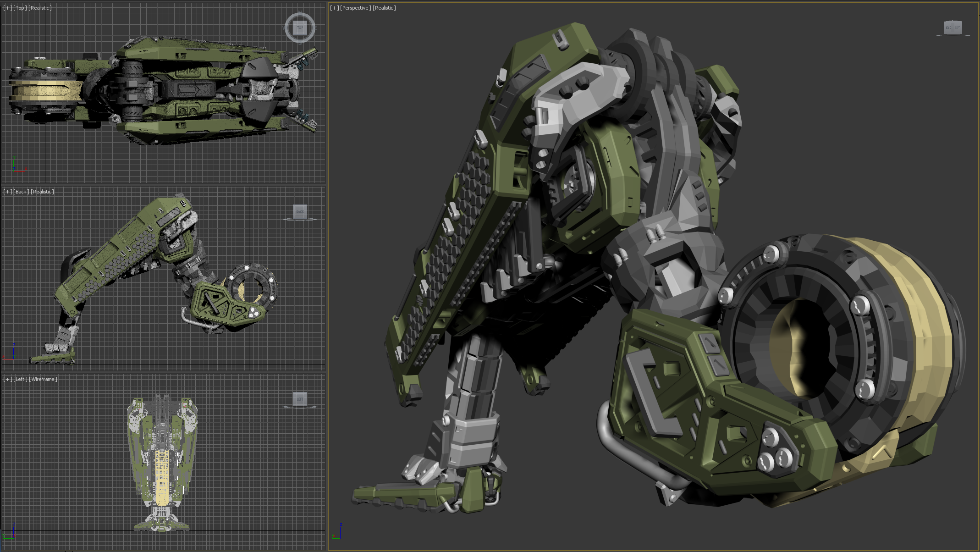Open the [+] menu of Perspective viewport
The width and height of the screenshot is (980, 552).
(334, 8)
